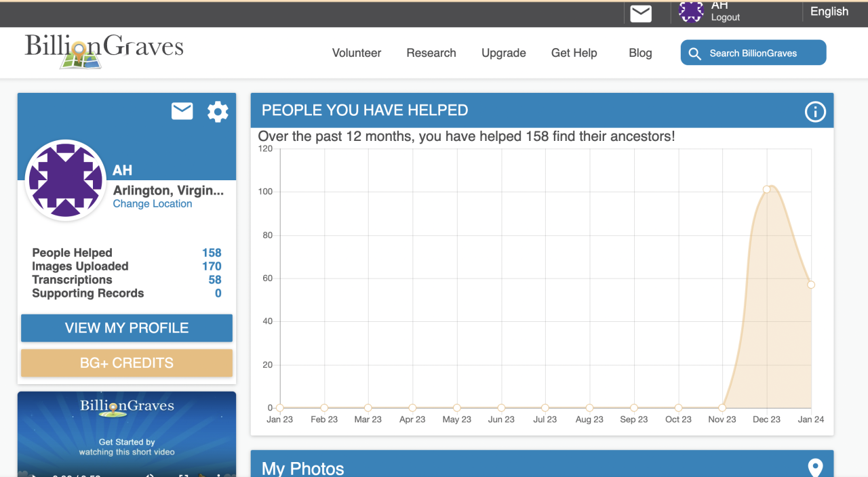
Task: Click the map pin icon on My Photos
Action: pos(815,468)
